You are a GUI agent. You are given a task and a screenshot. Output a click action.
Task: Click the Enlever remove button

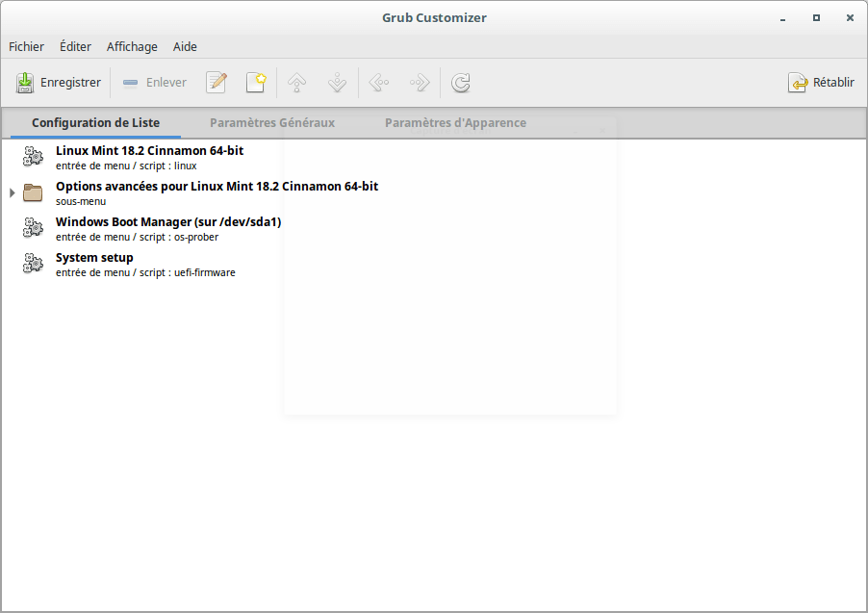(x=155, y=83)
